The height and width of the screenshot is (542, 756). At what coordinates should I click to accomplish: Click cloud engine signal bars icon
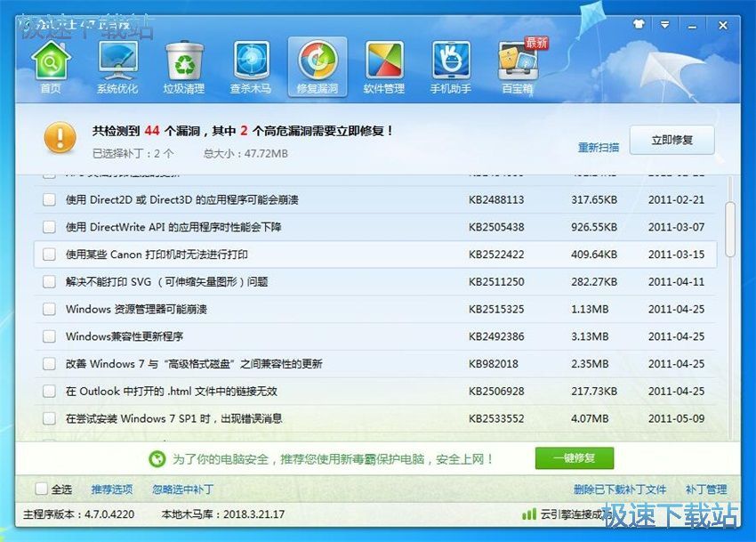pos(529,514)
